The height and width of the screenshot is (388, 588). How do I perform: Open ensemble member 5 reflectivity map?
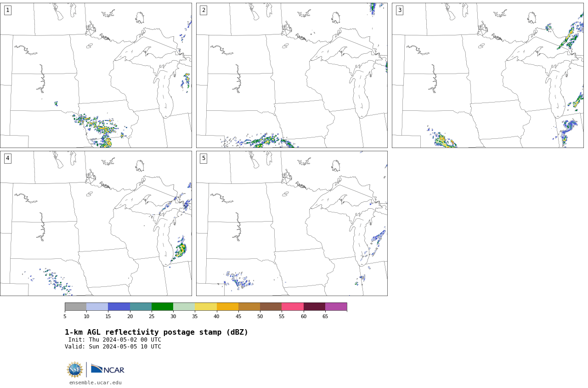click(x=292, y=223)
